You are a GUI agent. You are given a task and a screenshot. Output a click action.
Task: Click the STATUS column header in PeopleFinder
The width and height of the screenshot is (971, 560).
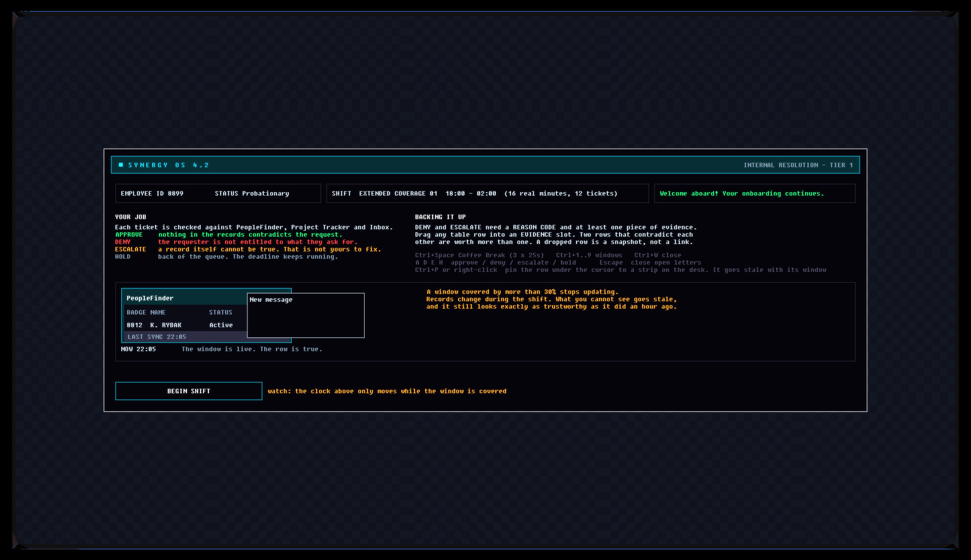click(220, 312)
